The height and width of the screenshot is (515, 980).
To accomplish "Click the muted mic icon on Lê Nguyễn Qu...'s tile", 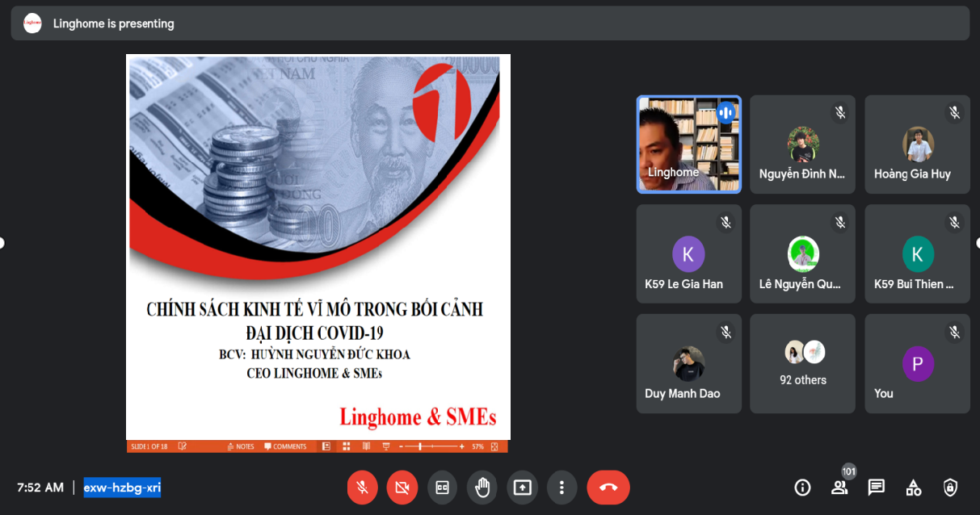I will coord(840,222).
